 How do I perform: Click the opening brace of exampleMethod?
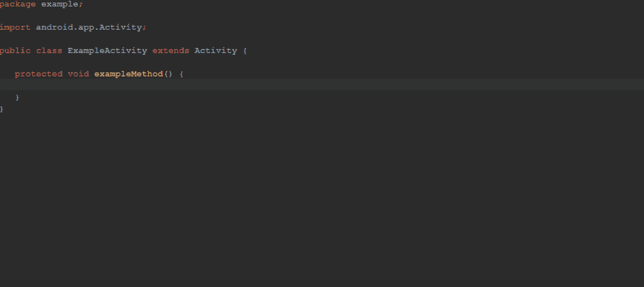point(182,74)
